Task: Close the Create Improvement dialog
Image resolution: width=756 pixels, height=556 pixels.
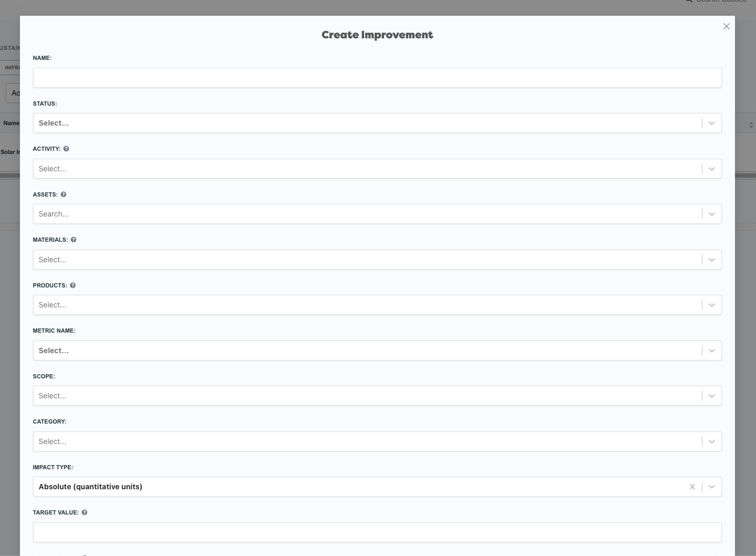Action: coord(726,26)
